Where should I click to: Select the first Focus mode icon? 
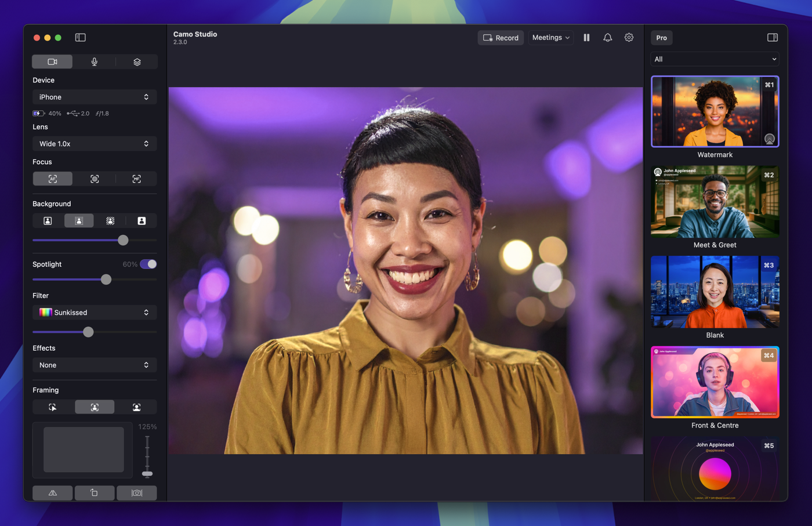click(53, 179)
